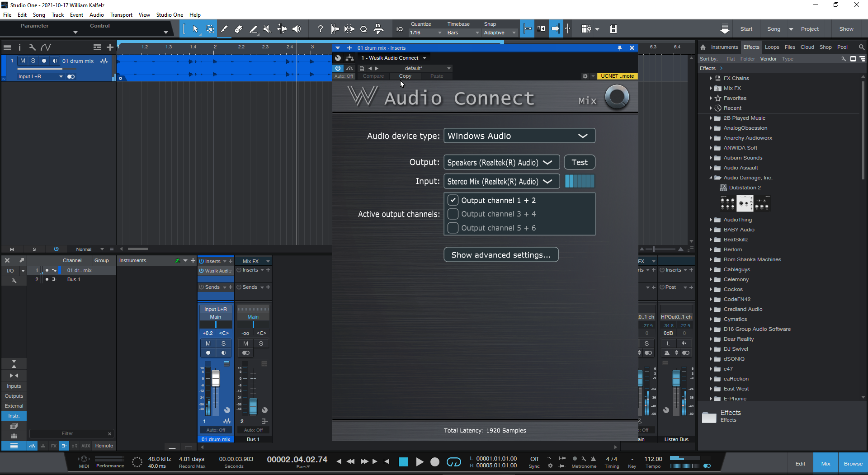
Task: Open the Video player film icon
Action: click(x=613, y=29)
